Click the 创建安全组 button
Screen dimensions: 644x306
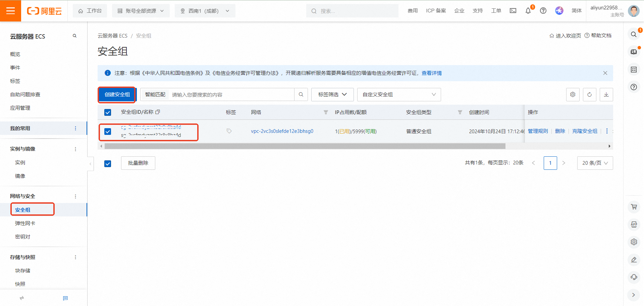116,94
